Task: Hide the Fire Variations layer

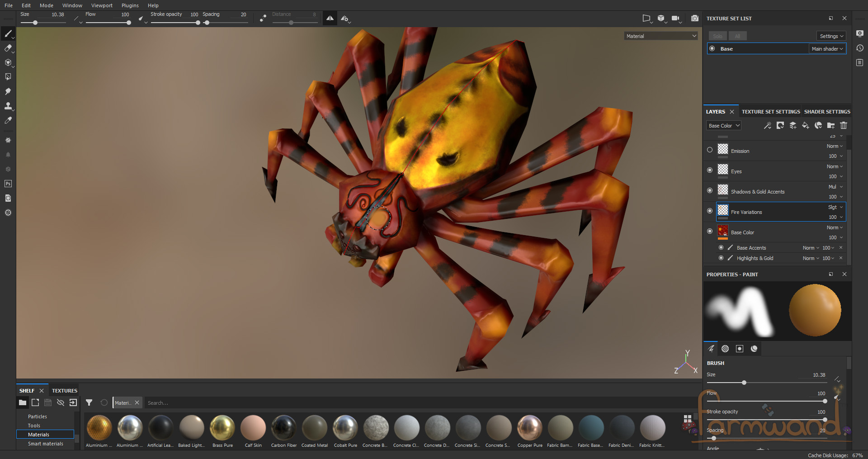Action: (710, 211)
